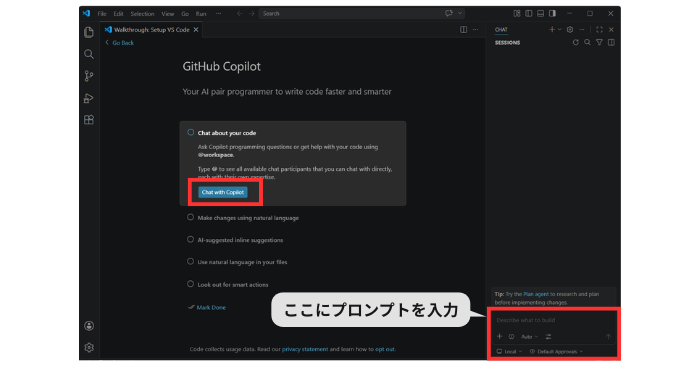The height and width of the screenshot is (365, 698).
Task: Open the Edit menu
Action: coord(118,13)
